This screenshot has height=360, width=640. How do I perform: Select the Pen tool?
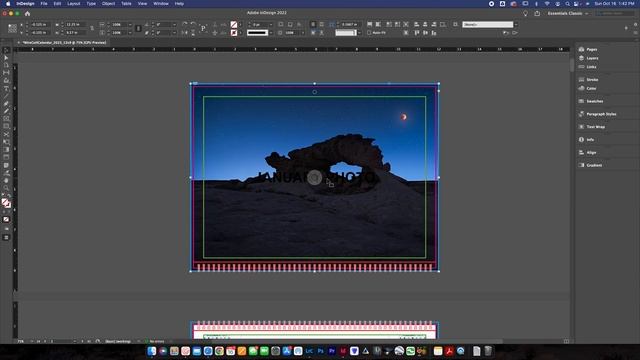coord(6,104)
